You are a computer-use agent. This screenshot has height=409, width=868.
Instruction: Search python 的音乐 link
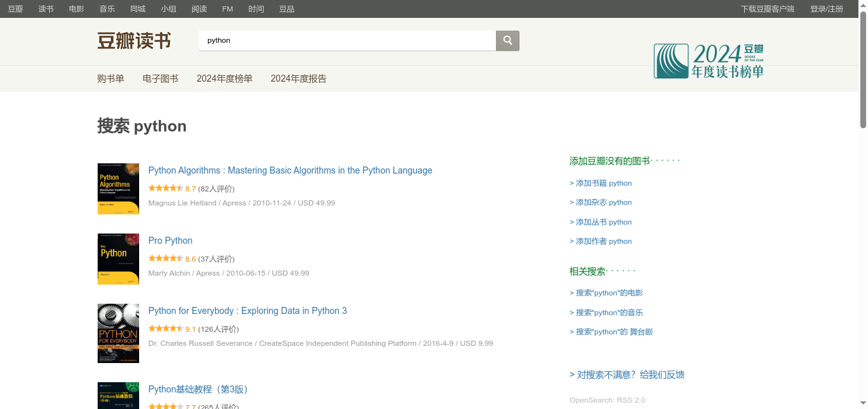(606, 313)
